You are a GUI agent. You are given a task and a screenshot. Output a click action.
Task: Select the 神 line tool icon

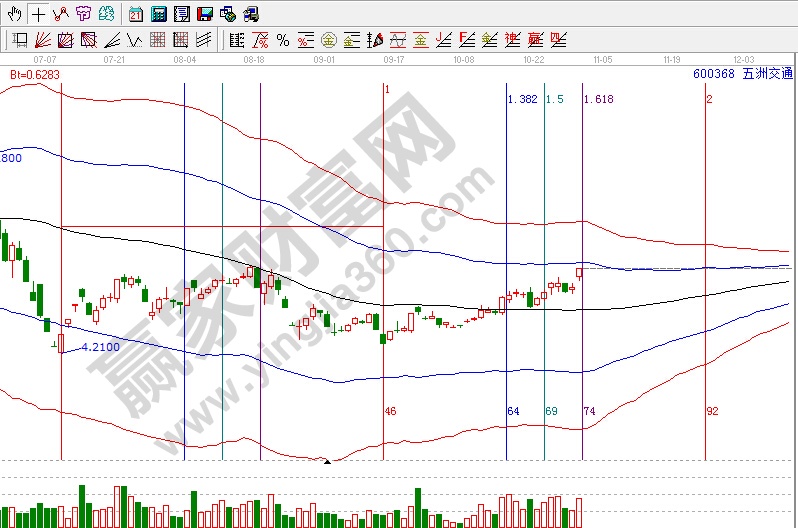pos(513,40)
